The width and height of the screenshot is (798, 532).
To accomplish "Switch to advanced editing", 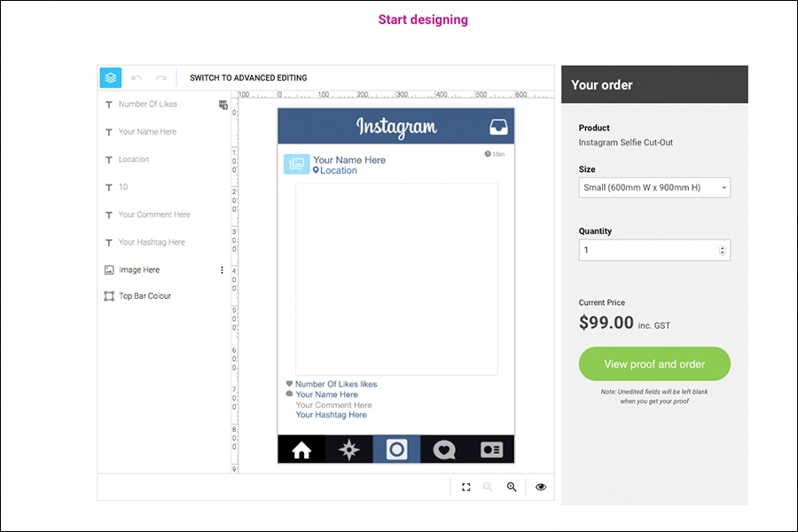I will [x=248, y=78].
